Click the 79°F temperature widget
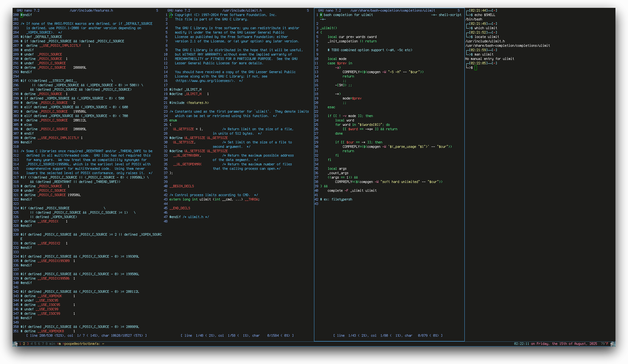 click(604, 344)
